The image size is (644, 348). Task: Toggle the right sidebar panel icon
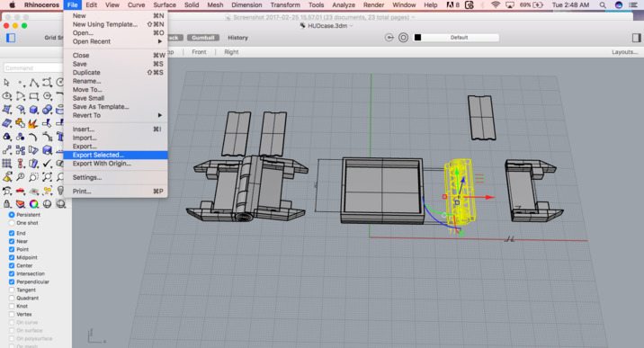(636, 38)
